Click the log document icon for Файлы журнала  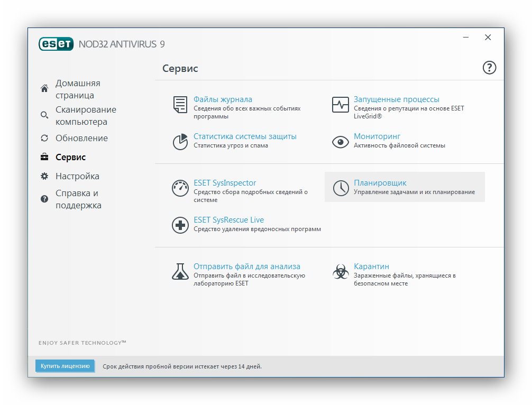pos(180,105)
